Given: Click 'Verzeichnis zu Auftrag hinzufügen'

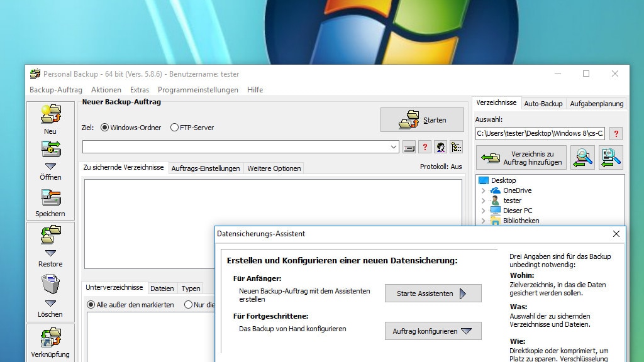Looking at the screenshot, I should 521,158.
